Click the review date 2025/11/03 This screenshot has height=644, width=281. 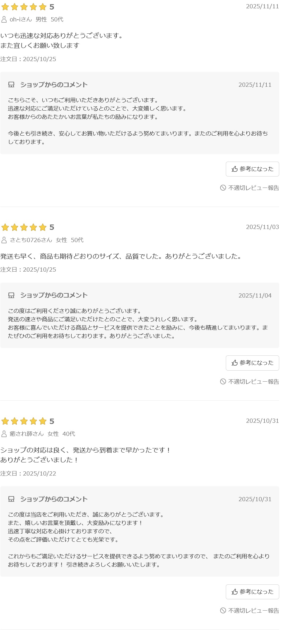pyautogui.click(x=262, y=227)
